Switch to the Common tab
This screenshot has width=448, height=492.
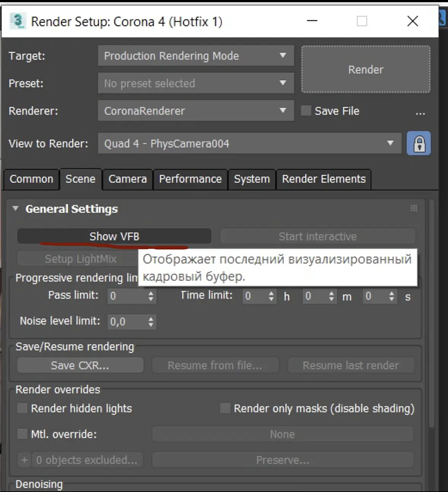[32, 179]
